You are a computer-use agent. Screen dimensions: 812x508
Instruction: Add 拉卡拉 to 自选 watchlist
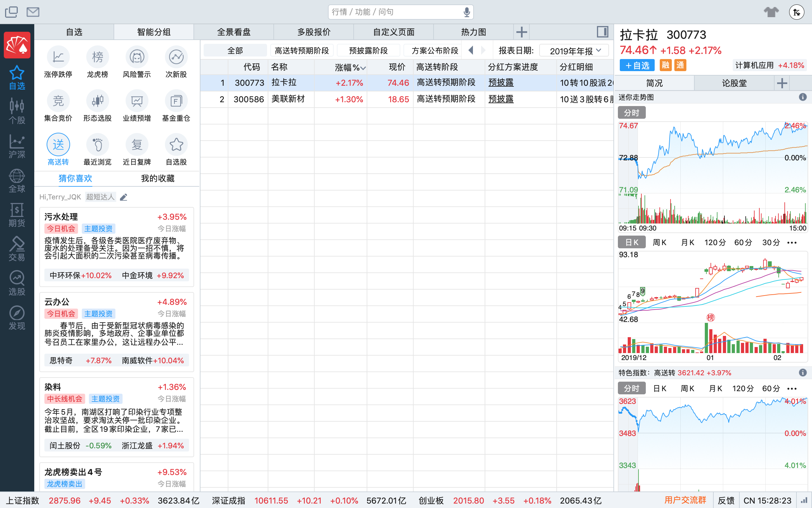(637, 65)
